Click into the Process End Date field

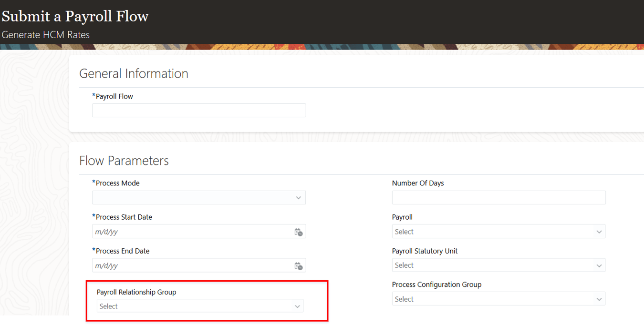click(191, 266)
